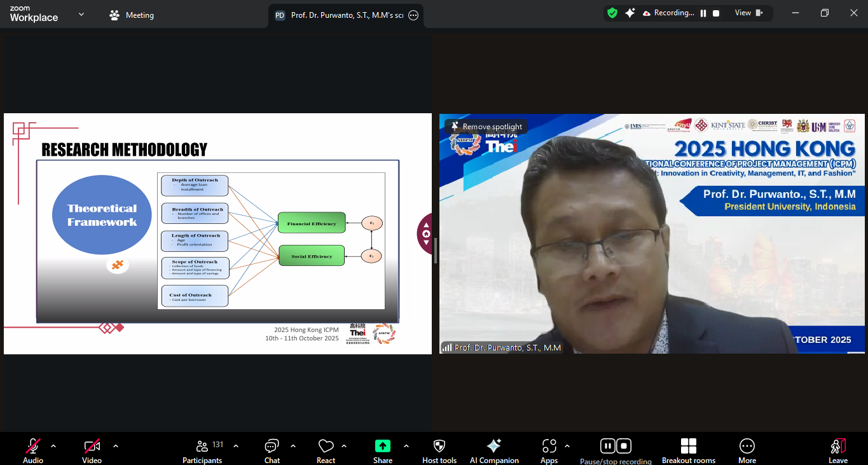The width and height of the screenshot is (868, 465).
Task: Expand the Zoom Workplace dropdown chevron
Action: coord(81,14)
